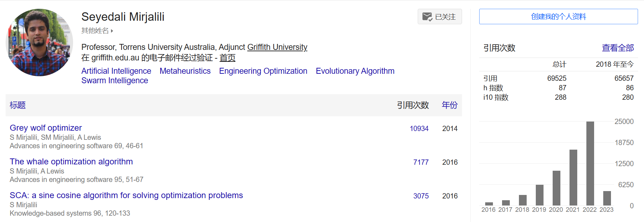Viewport: 644px width, 222px height.
Task: Select the Artificial Intelligence interest tag
Action: coord(116,71)
